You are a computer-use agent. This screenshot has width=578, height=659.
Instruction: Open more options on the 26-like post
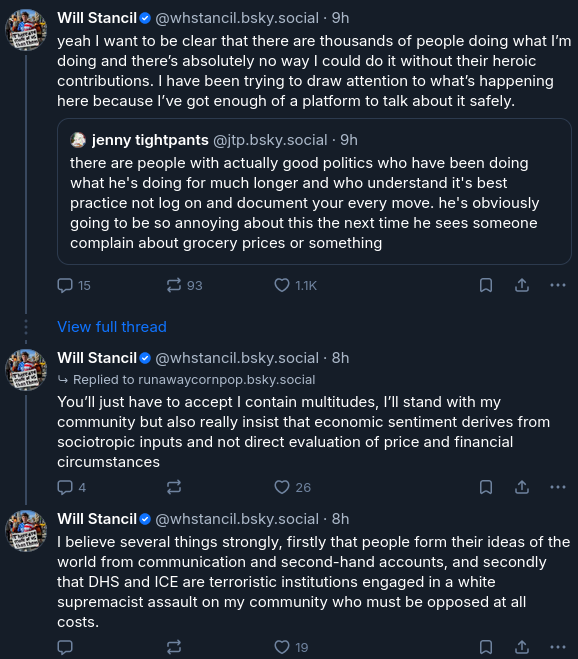coord(558,488)
